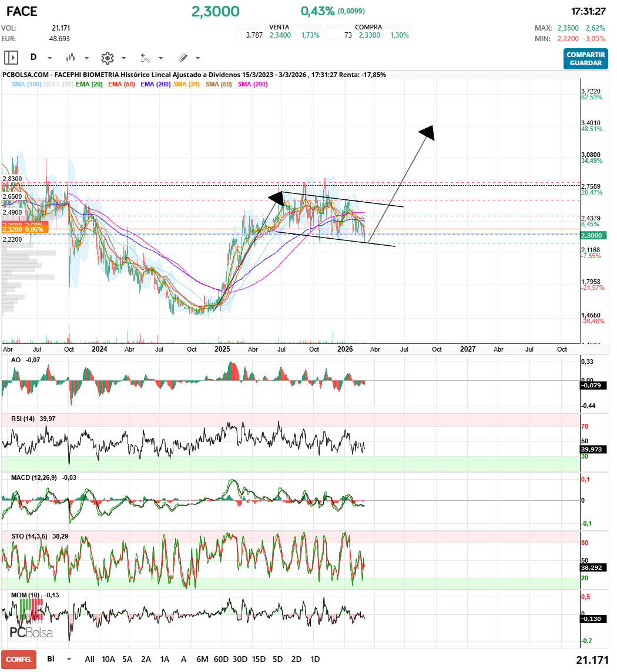Screen dimensions: 617x672
Task: Open chart settings gear icon
Action: click(x=107, y=58)
